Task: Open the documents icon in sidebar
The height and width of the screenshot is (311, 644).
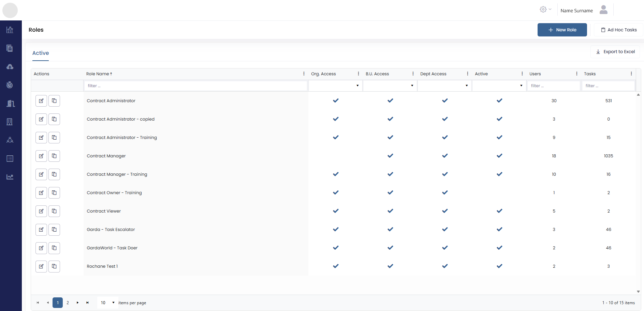Action: [x=10, y=48]
